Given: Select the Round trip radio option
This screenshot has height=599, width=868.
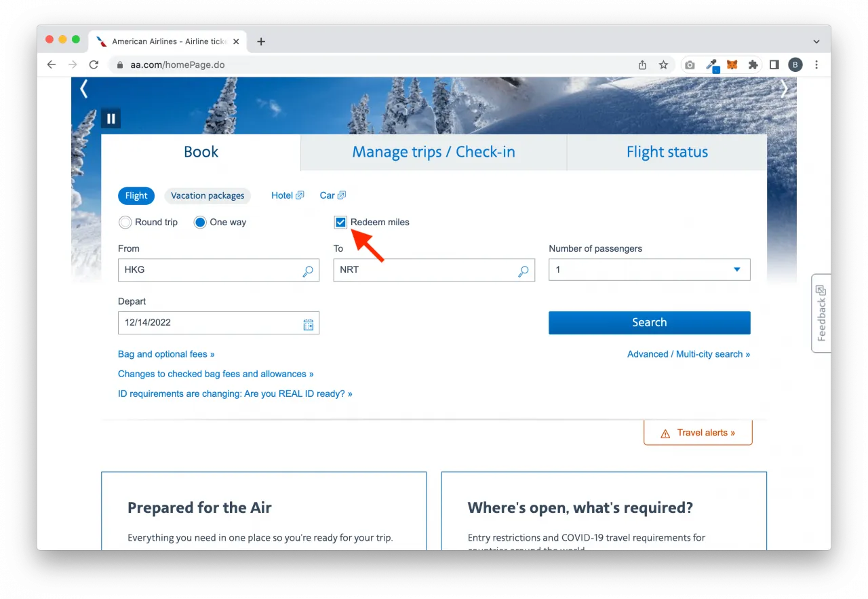Looking at the screenshot, I should (125, 222).
